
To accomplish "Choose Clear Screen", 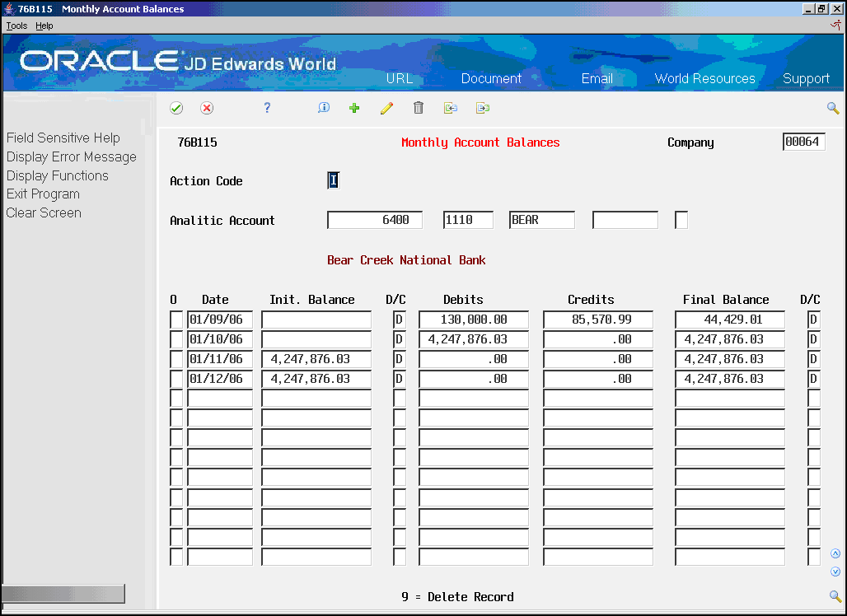I will pyautogui.click(x=44, y=212).
